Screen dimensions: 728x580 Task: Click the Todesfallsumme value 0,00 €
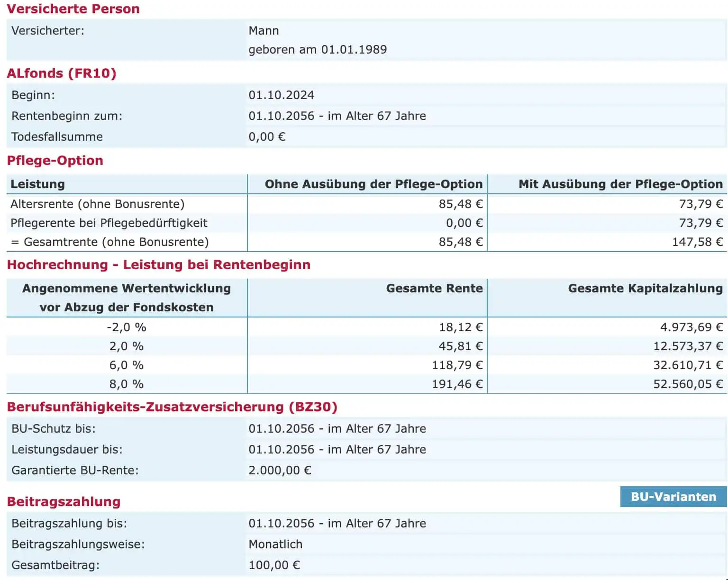(267, 137)
